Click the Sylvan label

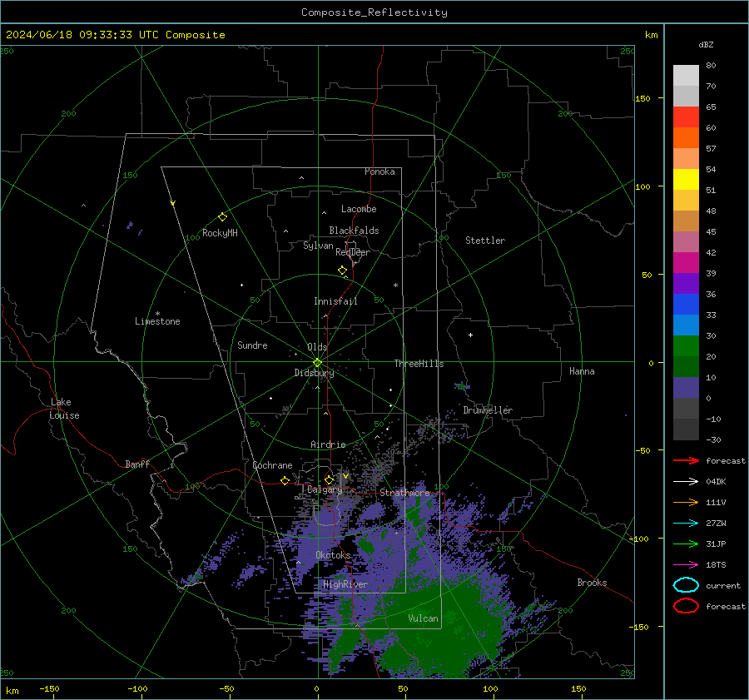[x=318, y=246]
